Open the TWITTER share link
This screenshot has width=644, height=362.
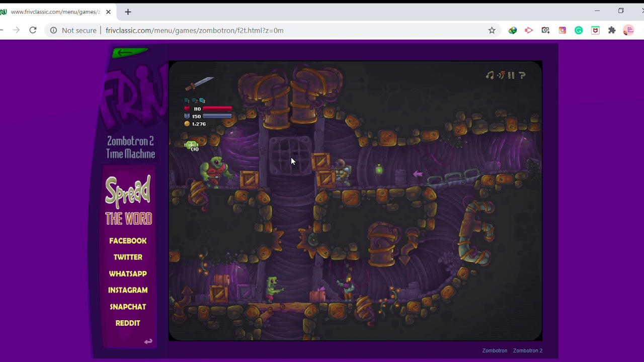pyautogui.click(x=128, y=257)
